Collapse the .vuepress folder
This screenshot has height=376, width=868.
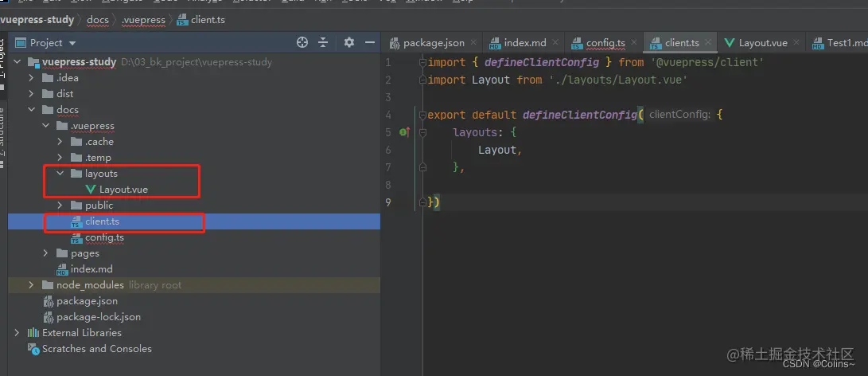(x=45, y=126)
